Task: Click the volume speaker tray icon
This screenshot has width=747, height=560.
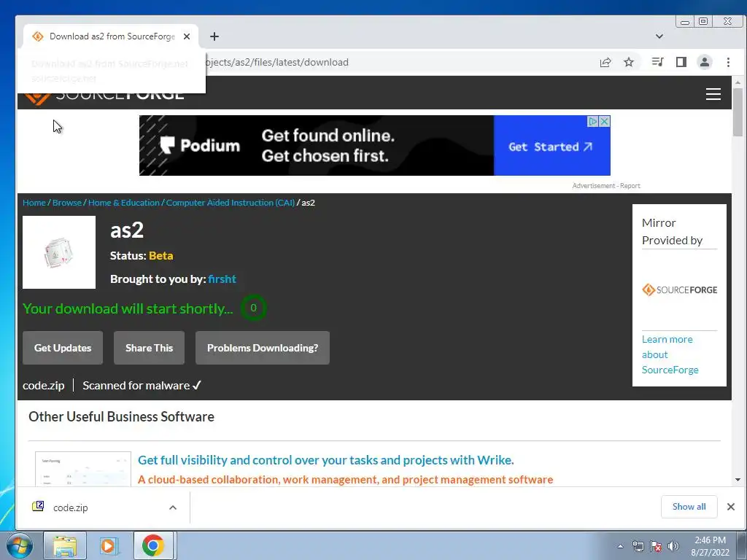Action: click(673, 546)
